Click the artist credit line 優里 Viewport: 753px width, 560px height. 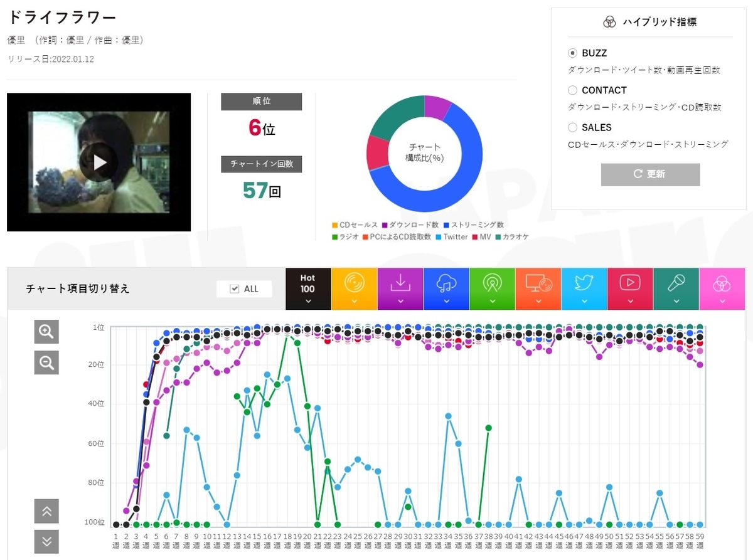click(x=76, y=40)
